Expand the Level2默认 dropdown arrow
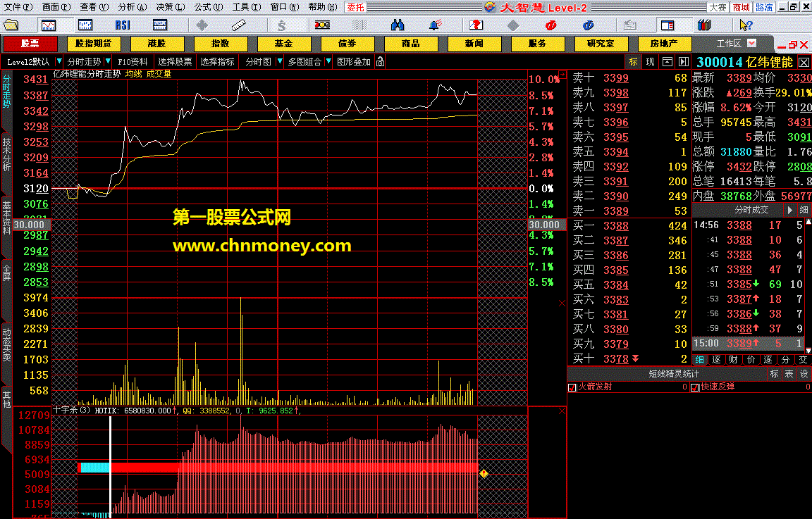This screenshot has height=519, width=812. (x=59, y=61)
